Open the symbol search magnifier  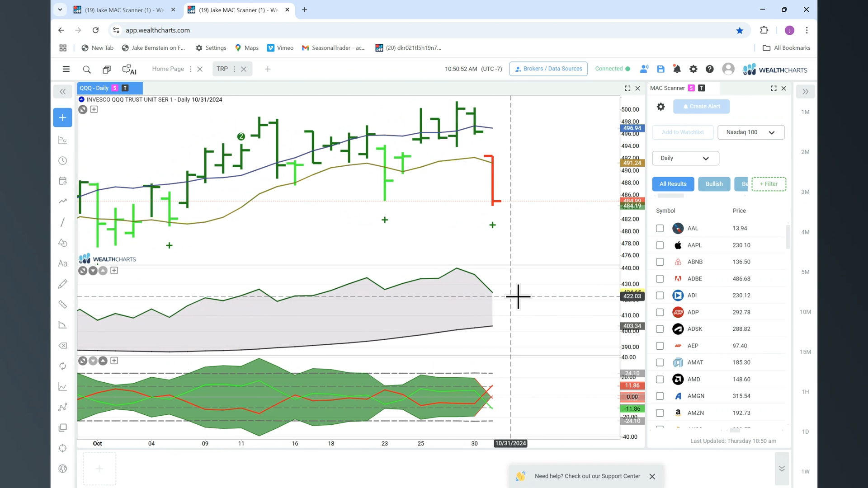pyautogui.click(x=87, y=69)
